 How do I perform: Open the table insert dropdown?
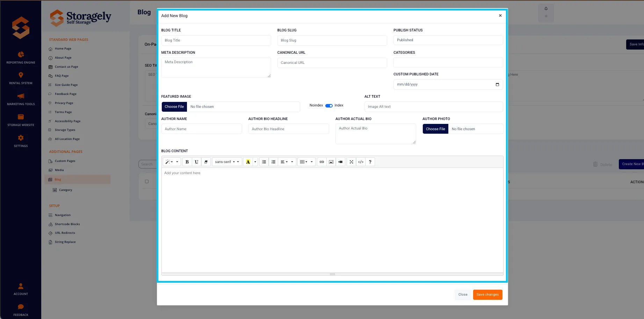click(x=306, y=162)
